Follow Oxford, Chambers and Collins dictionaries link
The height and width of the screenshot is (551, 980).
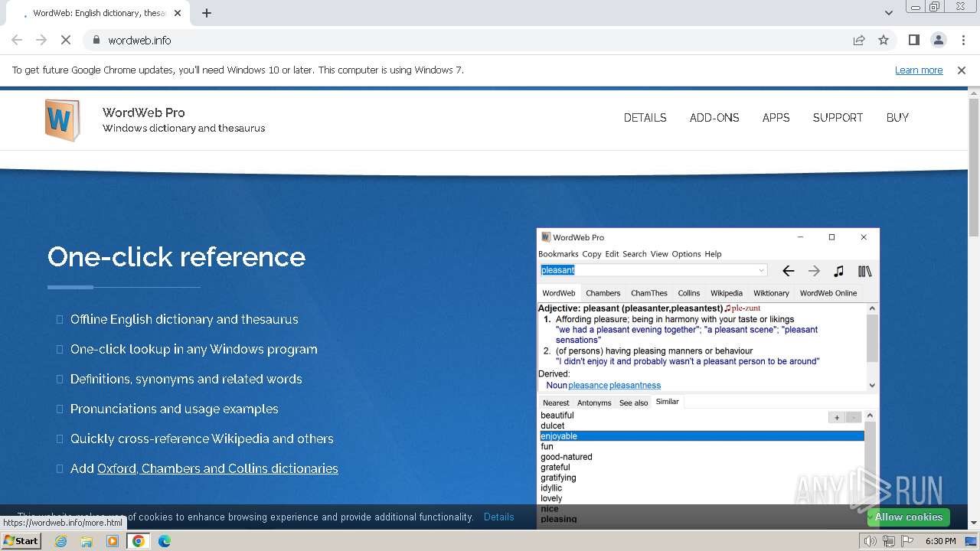point(217,468)
